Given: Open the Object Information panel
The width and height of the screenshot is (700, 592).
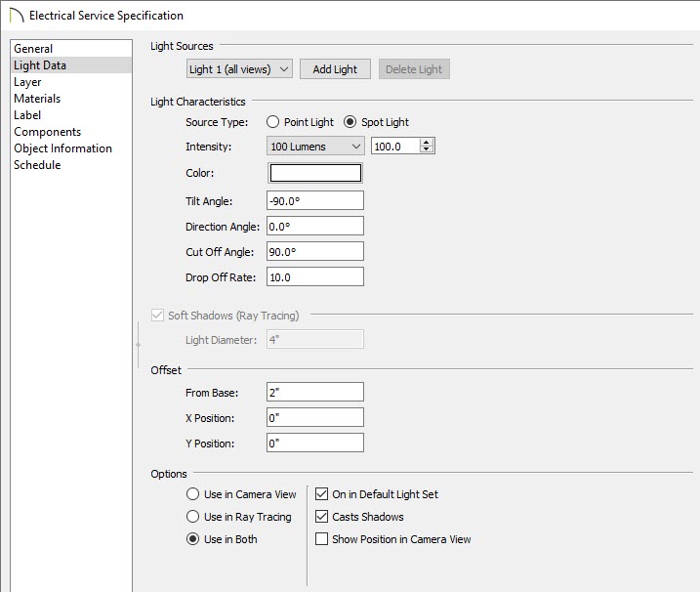Looking at the screenshot, I should pos(71,148).
